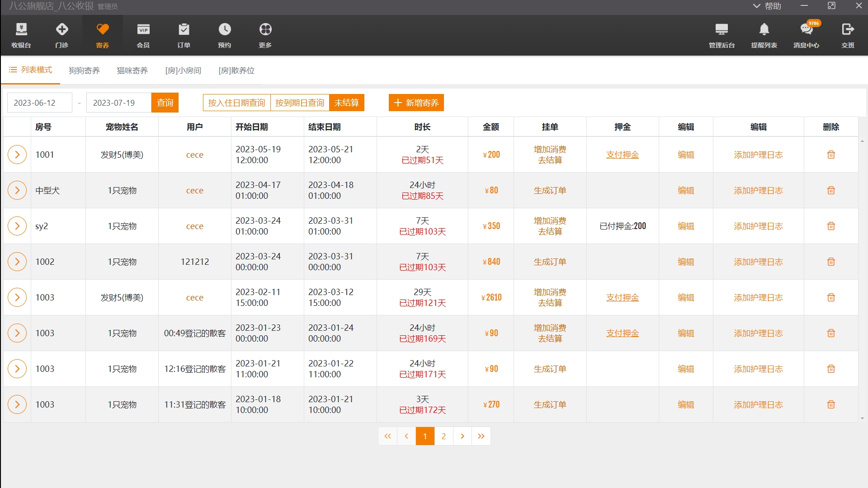Open the 会员 VIP member icon
The height and width of the screenshot is (488, 868).
[143, 35]
